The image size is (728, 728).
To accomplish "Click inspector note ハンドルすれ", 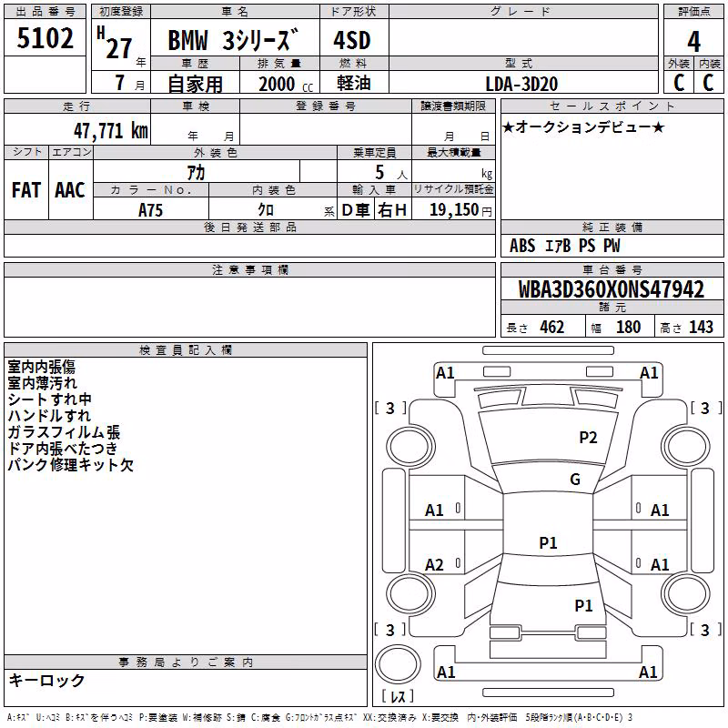I will [x=49, y=416].
